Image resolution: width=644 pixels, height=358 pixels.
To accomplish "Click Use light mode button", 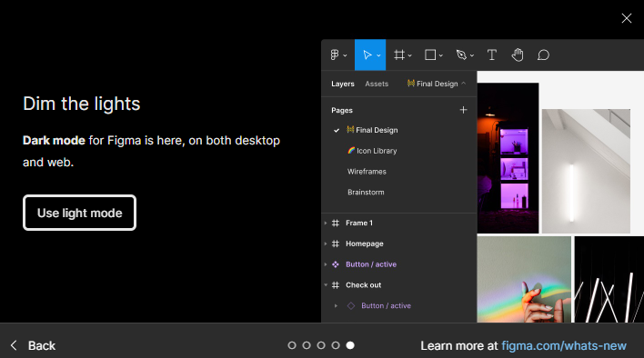I will pyautogui.click(x=80, y=213).
